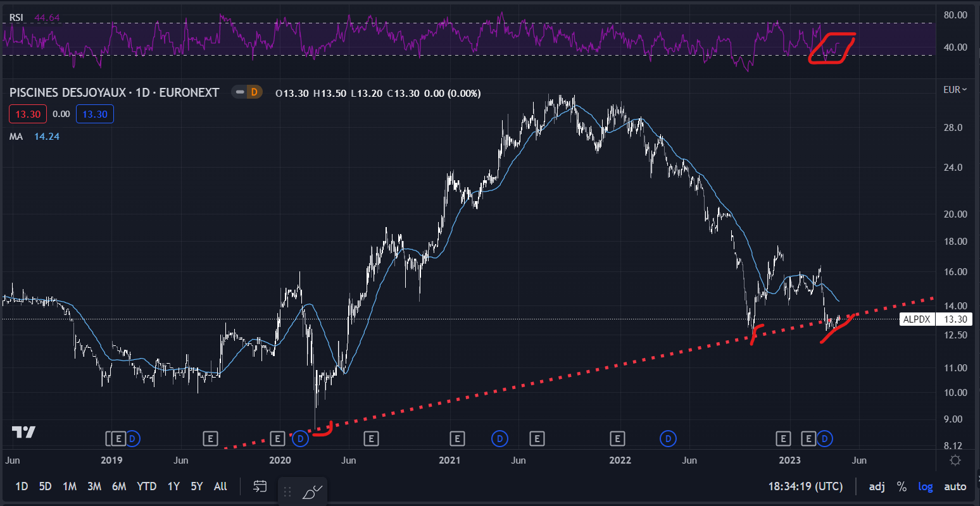Grab the drawing toolbar dotted handle
This screenshot has height=506, width=980.
287,491
